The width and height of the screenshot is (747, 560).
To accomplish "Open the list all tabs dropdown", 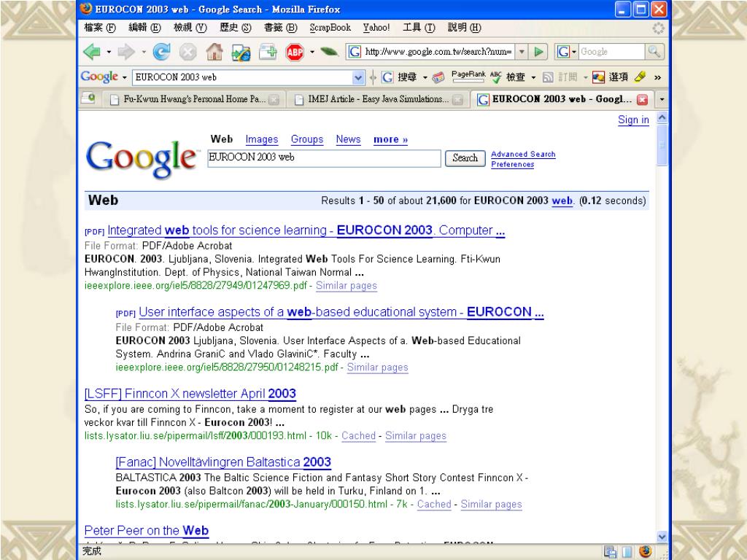I will (661, 99).
